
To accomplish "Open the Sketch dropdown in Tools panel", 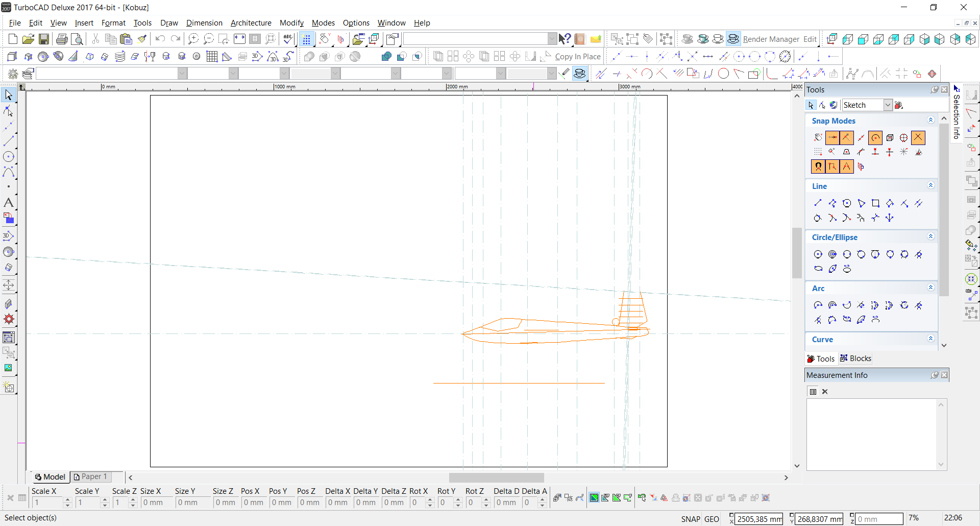I will point(888,105).
